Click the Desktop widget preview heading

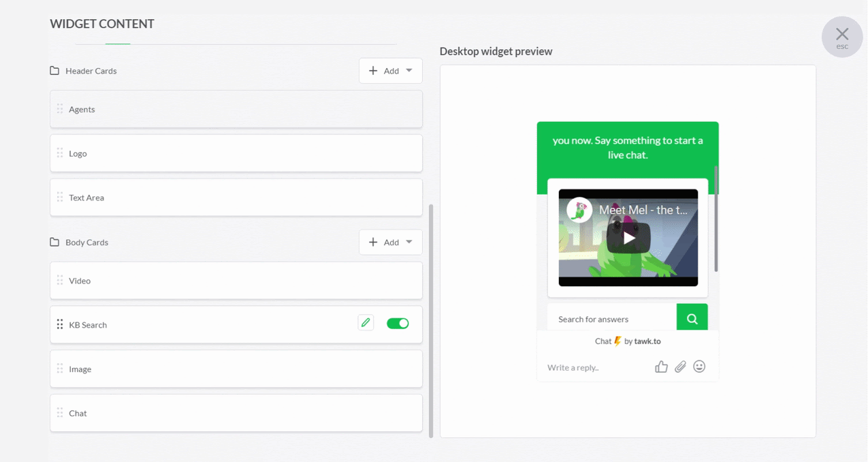[496, 51]
